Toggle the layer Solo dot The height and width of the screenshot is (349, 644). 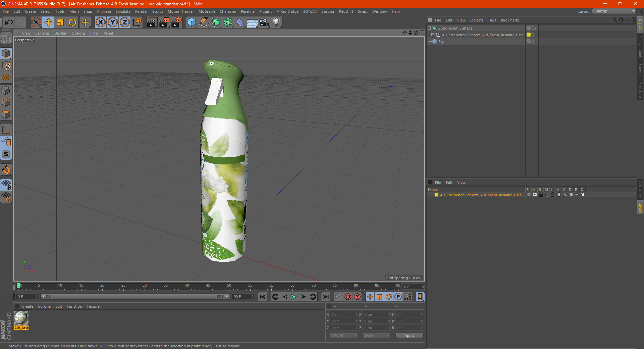[x=529, y=195]
